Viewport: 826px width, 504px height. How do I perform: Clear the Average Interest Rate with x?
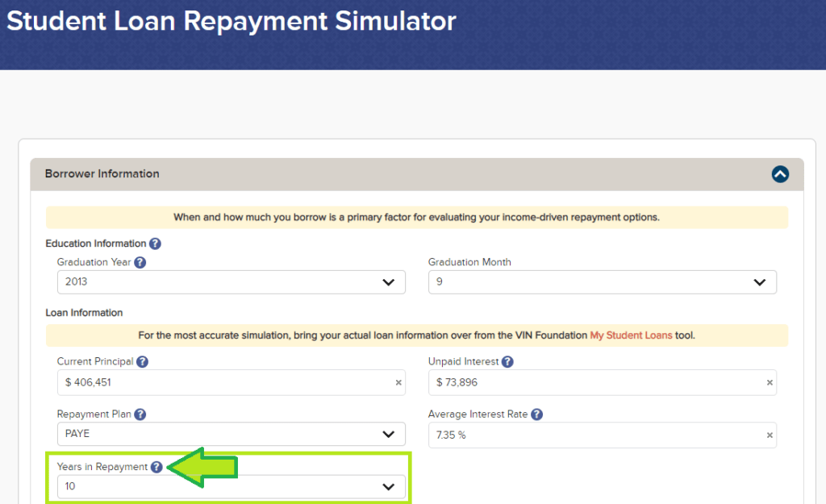pyautogui.click(x=770, y=435)
